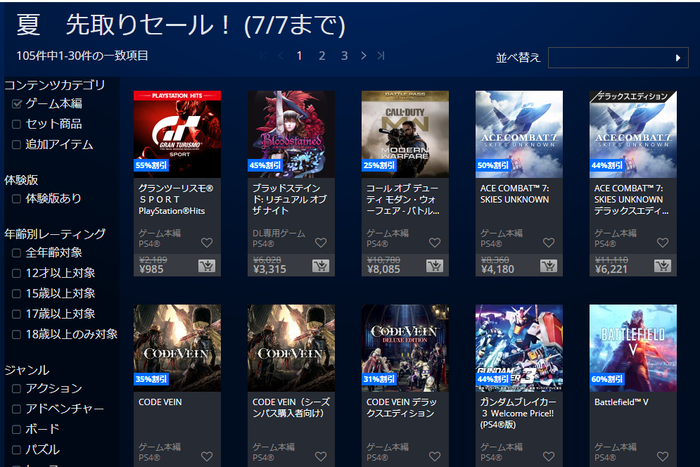Add Bloodstained to cart via cart icon

(321, 266)
